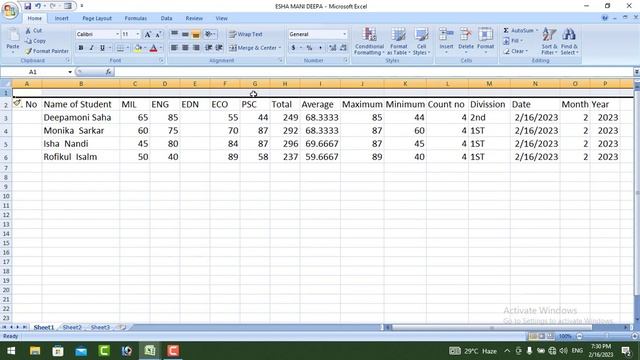The width and height of the screenshot is (640, 360).
Task: Switch to the Review tab
Action: tap(194, 18)
